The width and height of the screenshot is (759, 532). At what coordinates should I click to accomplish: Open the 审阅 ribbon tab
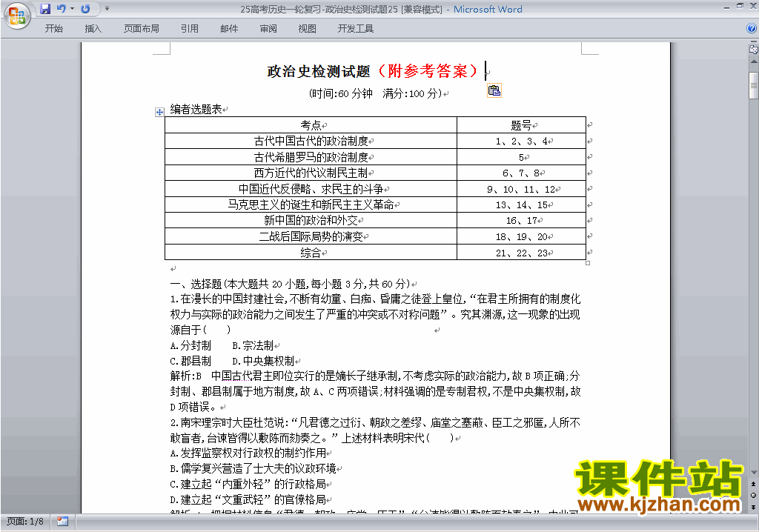tap(268, 29)
